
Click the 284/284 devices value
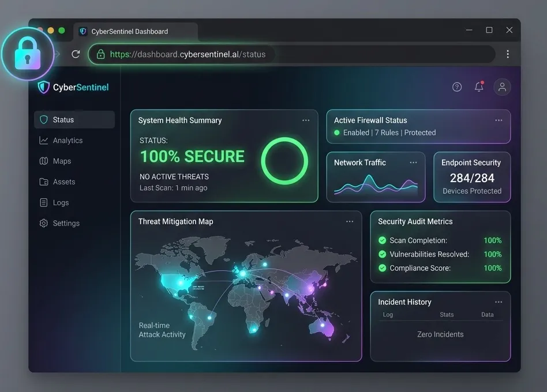click(472, 178)
